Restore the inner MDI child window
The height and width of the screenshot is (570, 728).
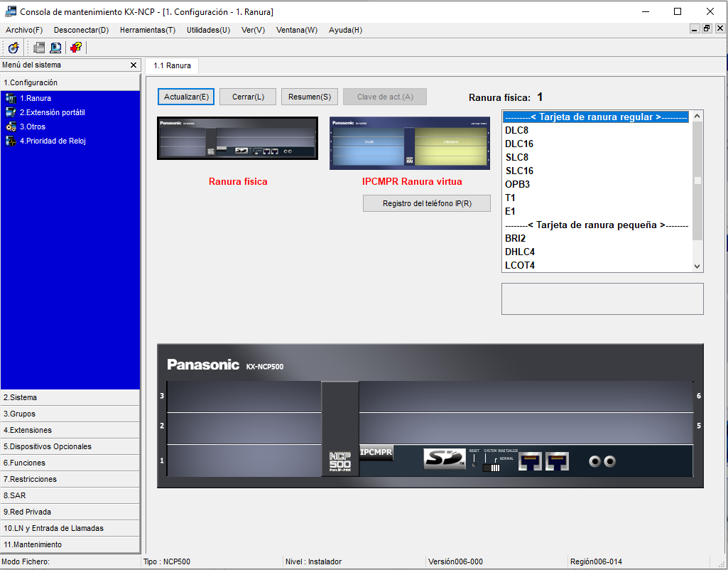(707, 29)
